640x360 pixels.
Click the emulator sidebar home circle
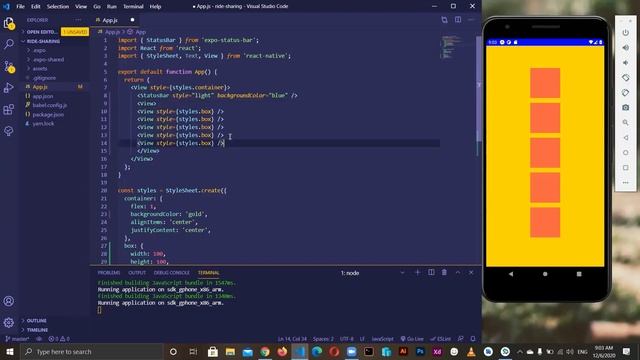pos(625,153)
